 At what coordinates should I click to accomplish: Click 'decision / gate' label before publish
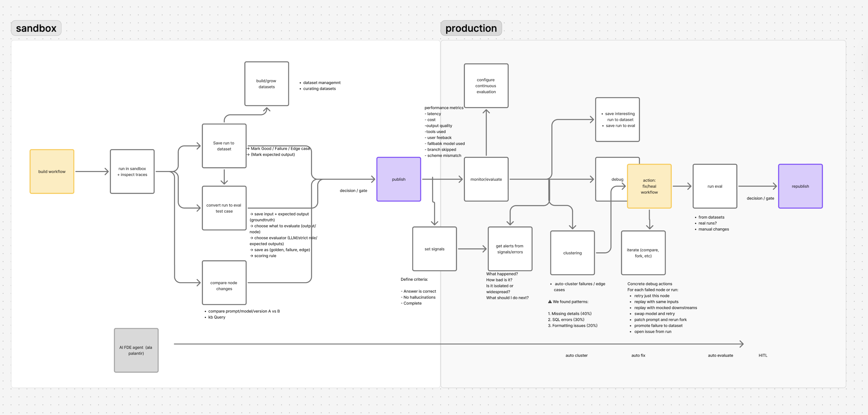pos(353,191)
